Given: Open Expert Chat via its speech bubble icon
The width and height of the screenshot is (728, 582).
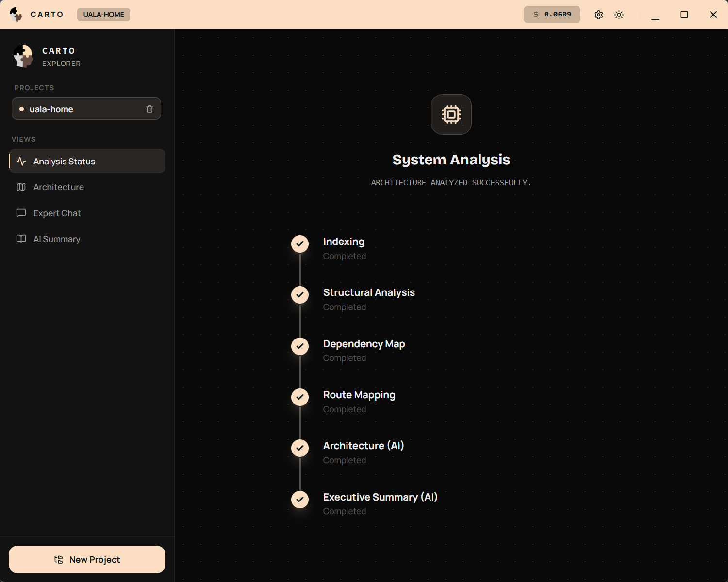Looking at the screenshot, I should [21, 213].
